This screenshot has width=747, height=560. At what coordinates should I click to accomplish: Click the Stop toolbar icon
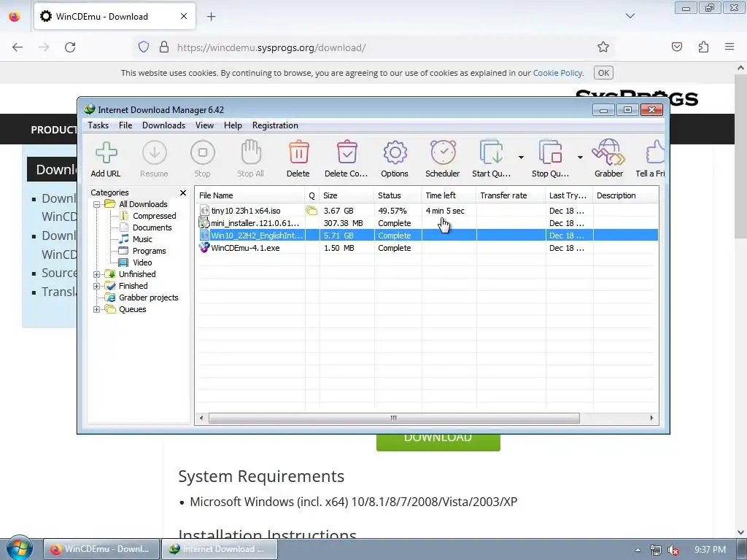click(x=203, y=152)
